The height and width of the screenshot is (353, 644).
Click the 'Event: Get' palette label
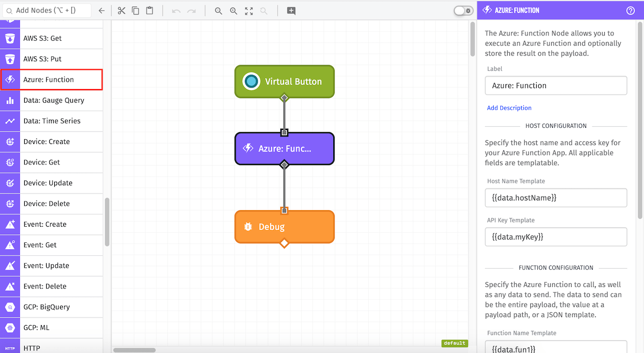coord(40,245)
